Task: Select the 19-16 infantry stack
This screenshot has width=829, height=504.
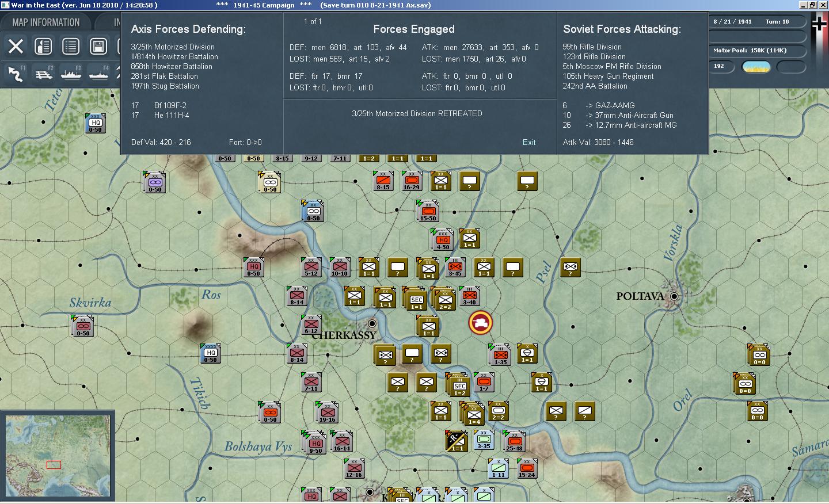Action: [x=327, y=412]
